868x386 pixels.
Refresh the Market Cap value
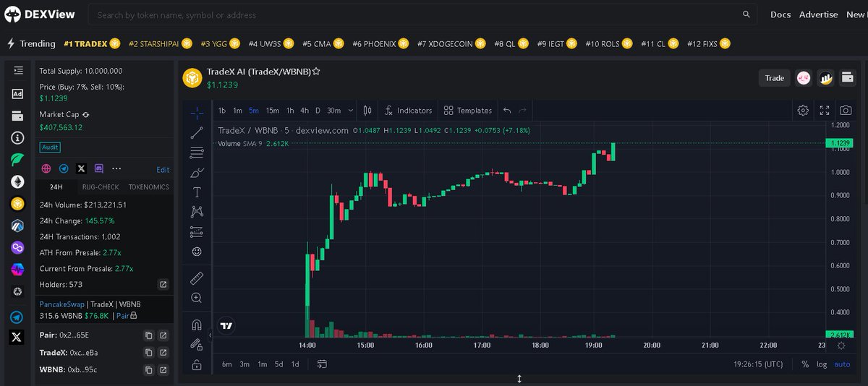86,114
